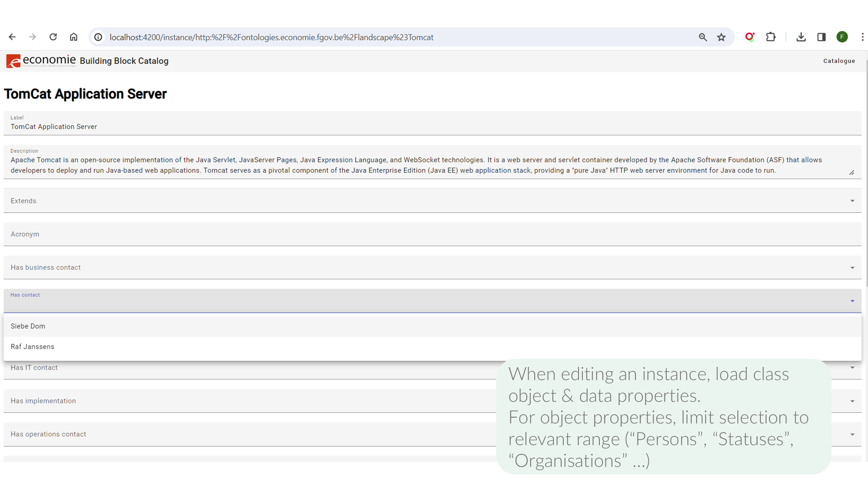Open the Catalogue link
868x488 pixels.
[x=839, y=61]
